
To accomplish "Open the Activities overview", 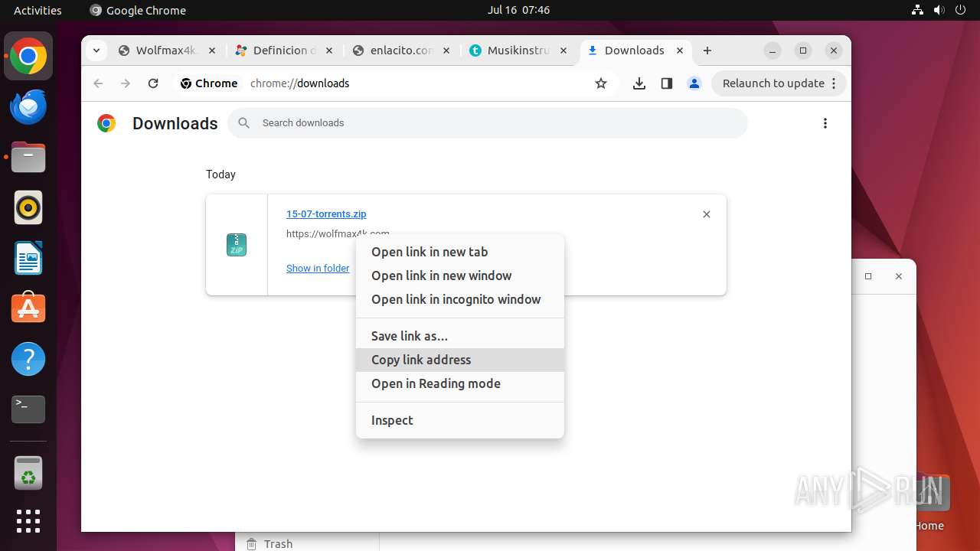I will point(38,10).
